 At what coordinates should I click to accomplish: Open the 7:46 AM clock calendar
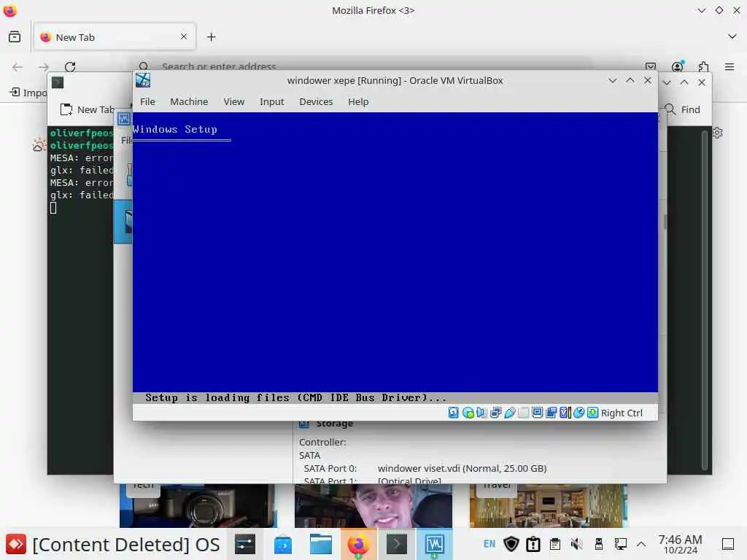(680, 544)
